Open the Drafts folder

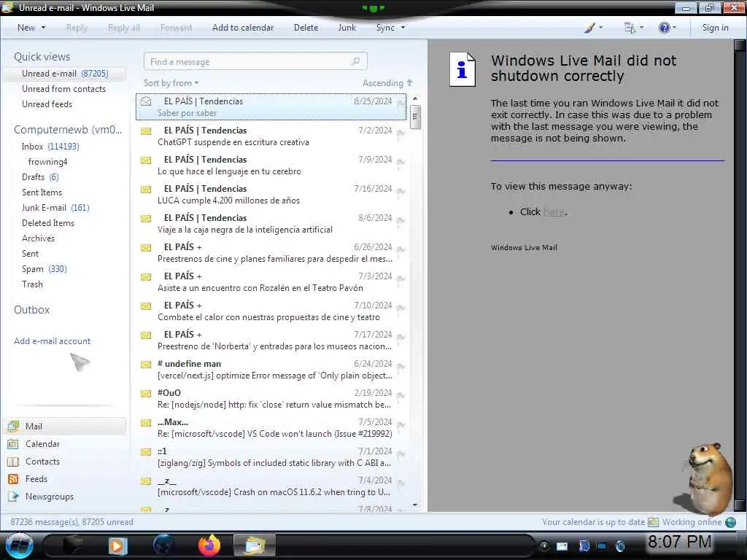[x=40, y=177]
